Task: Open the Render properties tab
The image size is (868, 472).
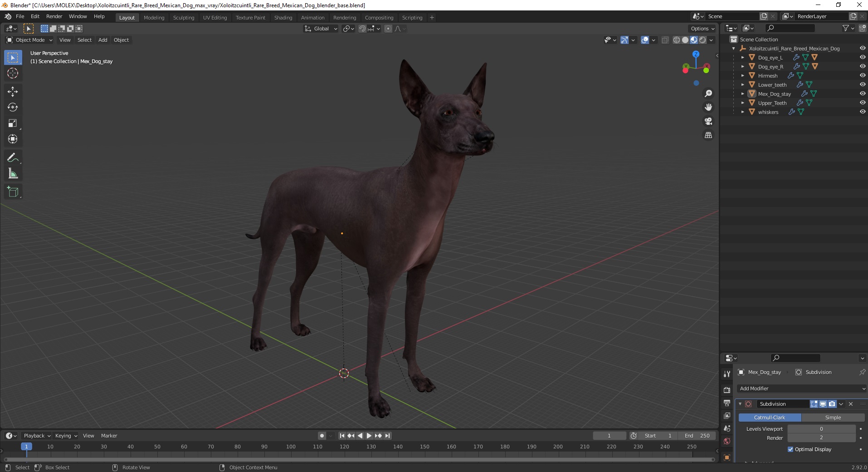Action: [x=727, y=390]
